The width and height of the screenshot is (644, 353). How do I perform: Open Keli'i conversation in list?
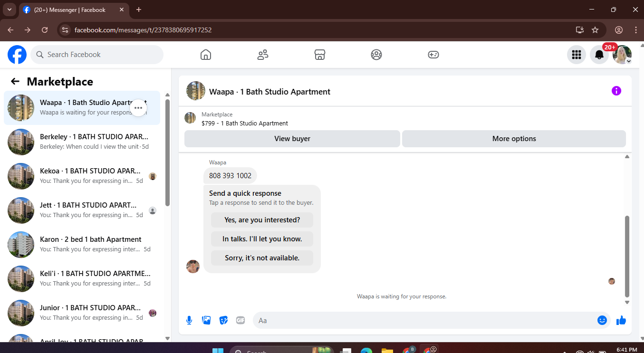pos(82,278)
